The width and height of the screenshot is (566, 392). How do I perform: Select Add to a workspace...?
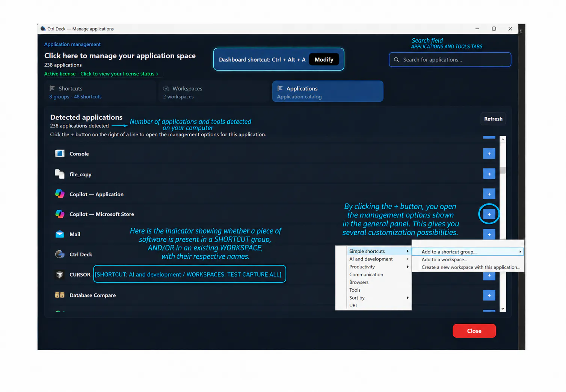point(468,259)
